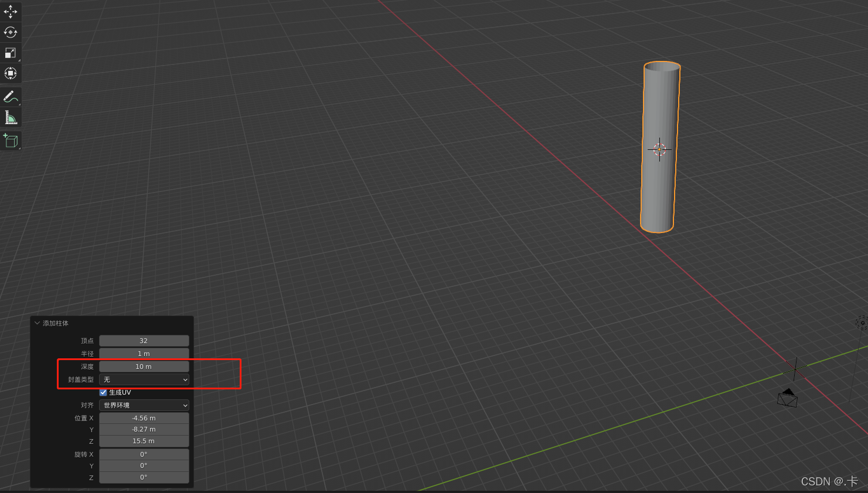Open the 对齐 世界环境 dropdown
The width and height of the screenshot is (868, 493).
coord(144,405)
